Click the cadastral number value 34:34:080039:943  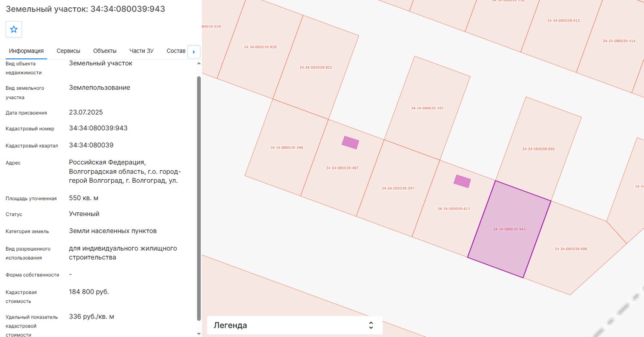[98, 128]
